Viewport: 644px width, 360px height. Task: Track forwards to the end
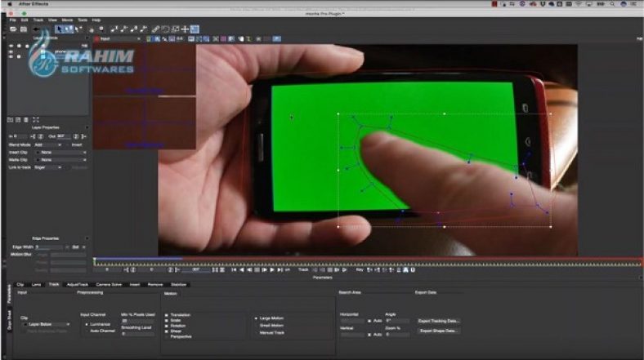tap(345, 269)
